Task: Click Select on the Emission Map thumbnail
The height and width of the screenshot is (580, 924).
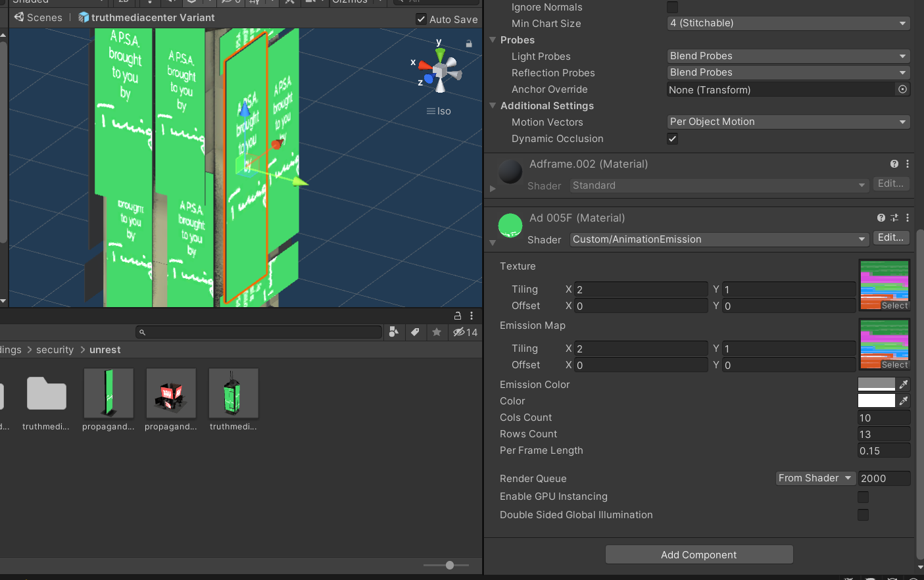Action: [894, 365]
